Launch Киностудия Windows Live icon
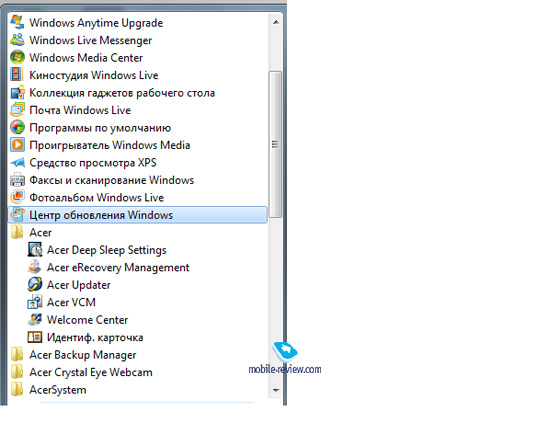 17,75
